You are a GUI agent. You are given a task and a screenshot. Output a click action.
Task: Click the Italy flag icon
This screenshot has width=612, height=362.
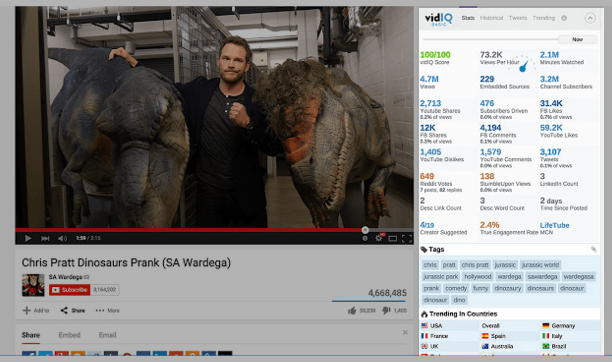[546, 336]
